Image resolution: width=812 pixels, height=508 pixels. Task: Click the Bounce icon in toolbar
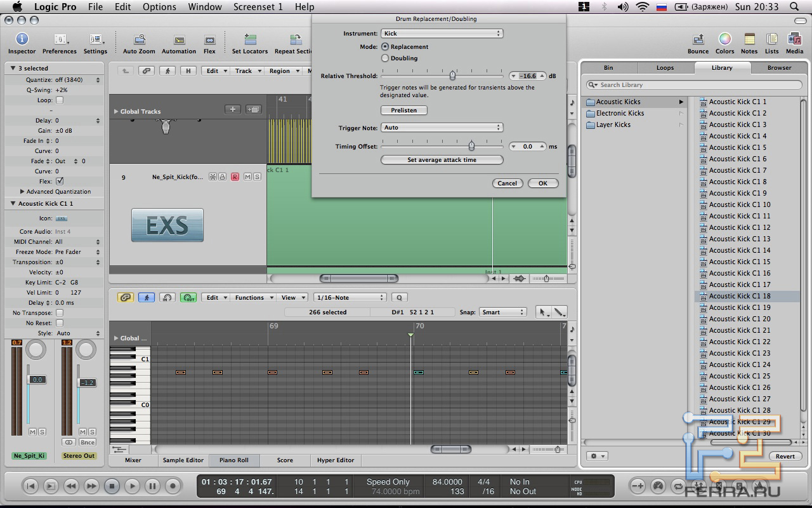click(698, 40)
